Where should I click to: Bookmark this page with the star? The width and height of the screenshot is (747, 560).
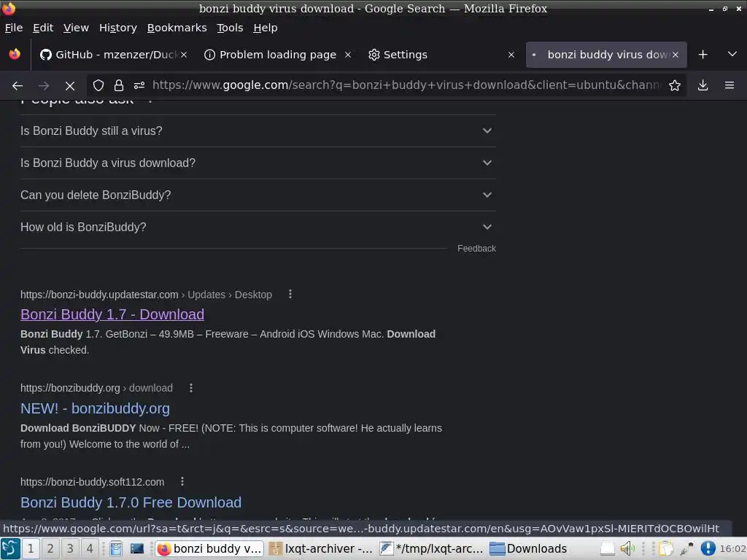coord(675,85)
